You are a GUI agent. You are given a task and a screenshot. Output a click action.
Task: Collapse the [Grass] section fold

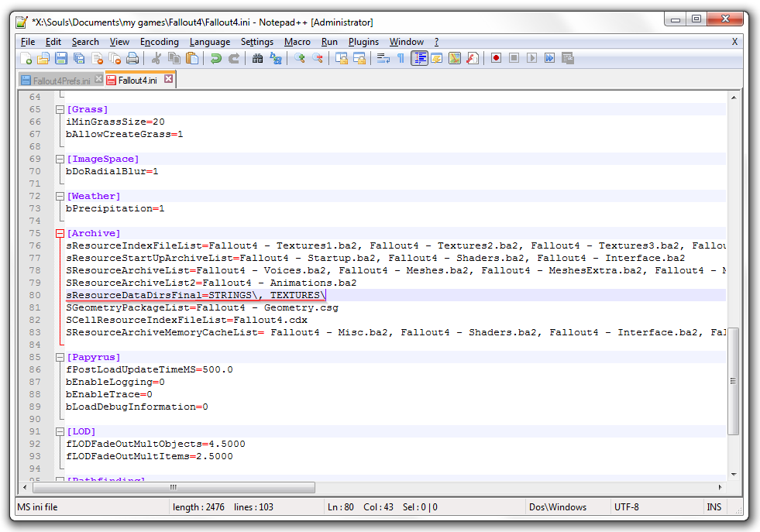[60, 109]
